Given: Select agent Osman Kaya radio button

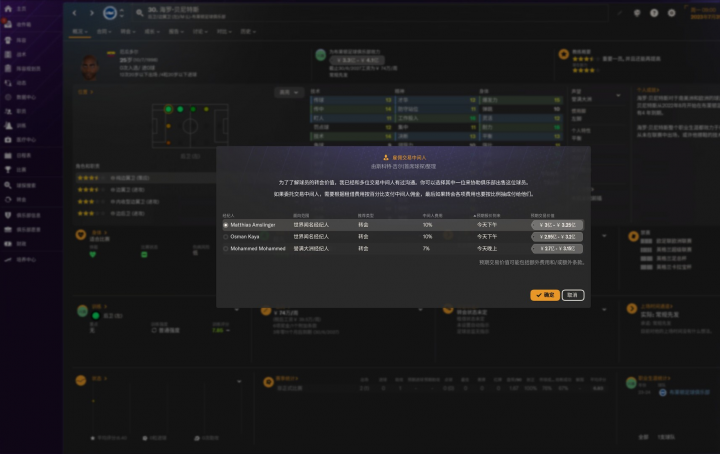Looking at the screenshot, I should pos(226,236).
